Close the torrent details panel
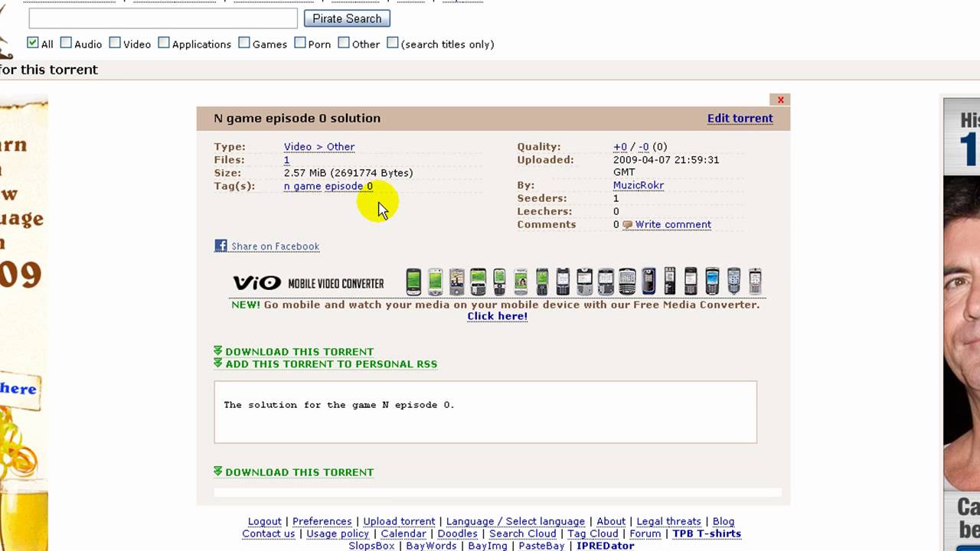980x551 pixels. (x=780, y=99)
